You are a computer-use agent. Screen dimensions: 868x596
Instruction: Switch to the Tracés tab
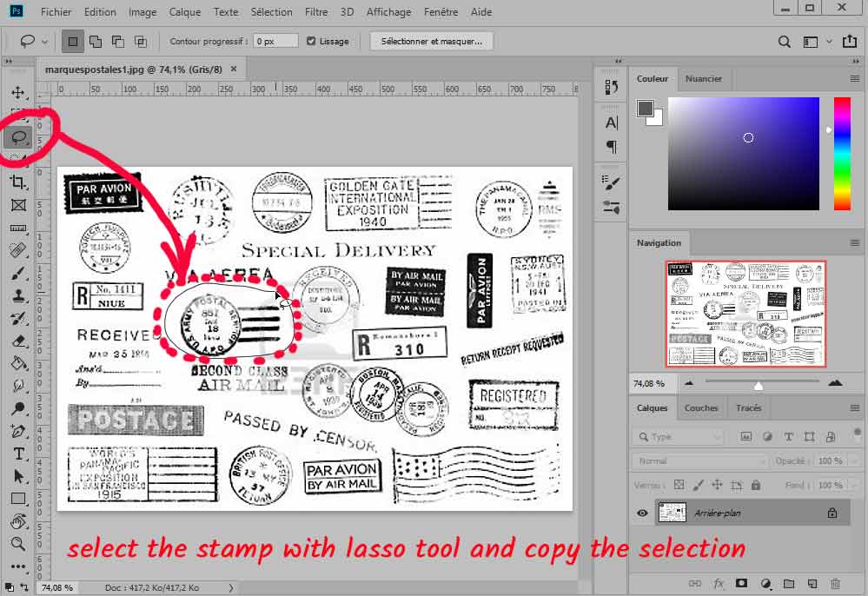748,407
